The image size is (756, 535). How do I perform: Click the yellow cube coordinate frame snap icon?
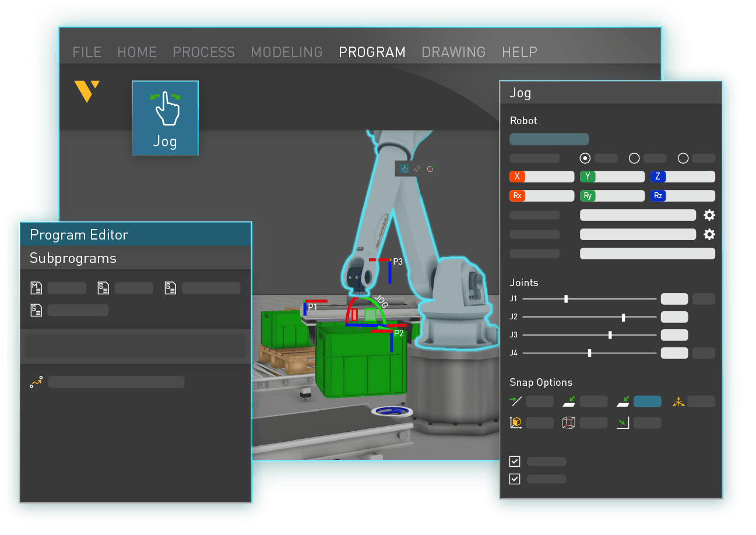[x=515, y=423]
